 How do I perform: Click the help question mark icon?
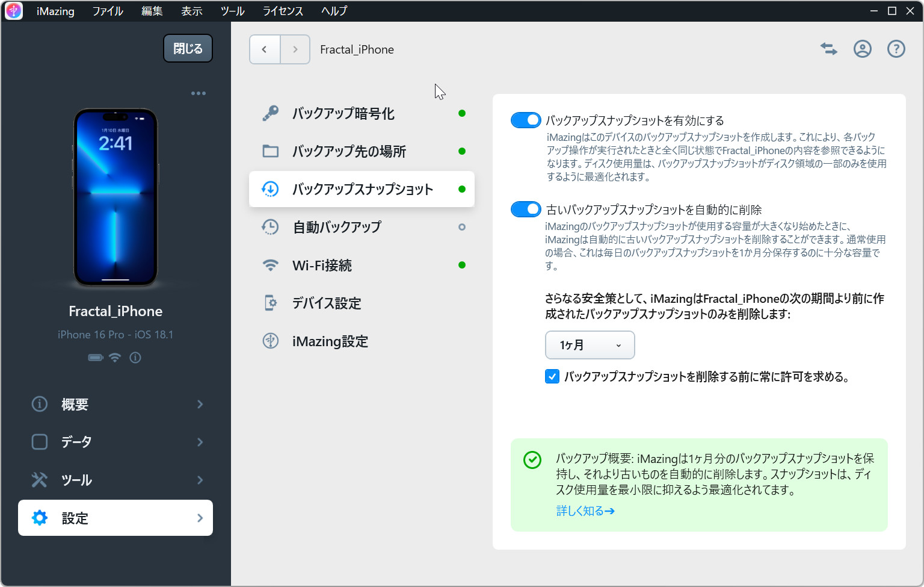pos(896,49)
